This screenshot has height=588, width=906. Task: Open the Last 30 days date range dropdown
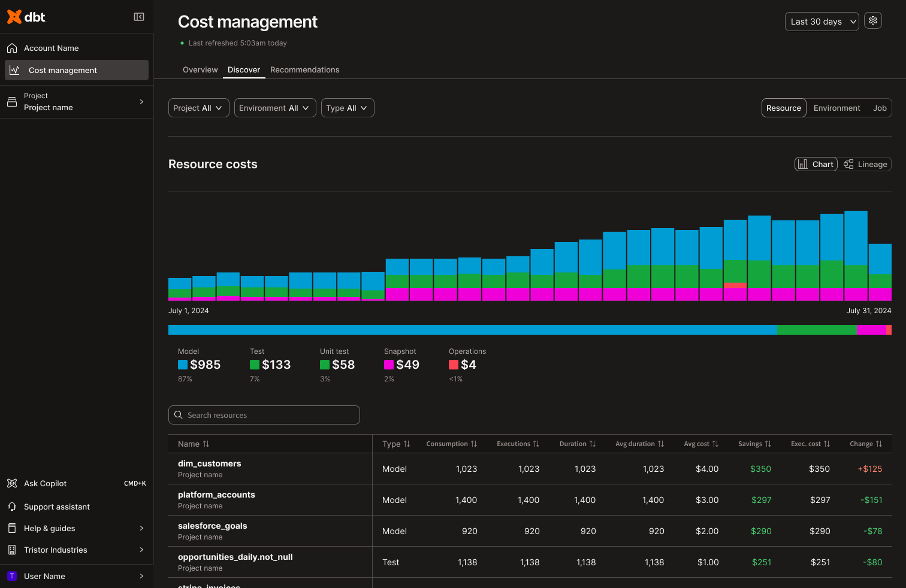pos(822,21)
